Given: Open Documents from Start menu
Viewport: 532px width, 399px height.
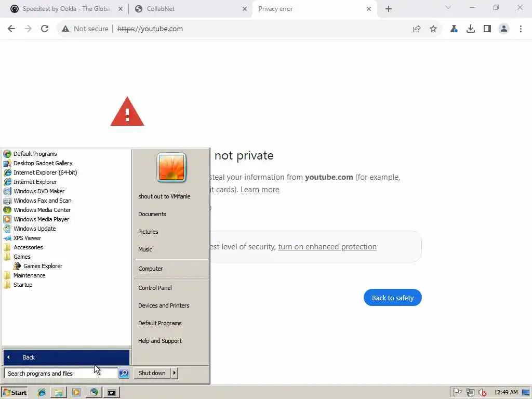Looking at the screenshot, I should [152, 214].
